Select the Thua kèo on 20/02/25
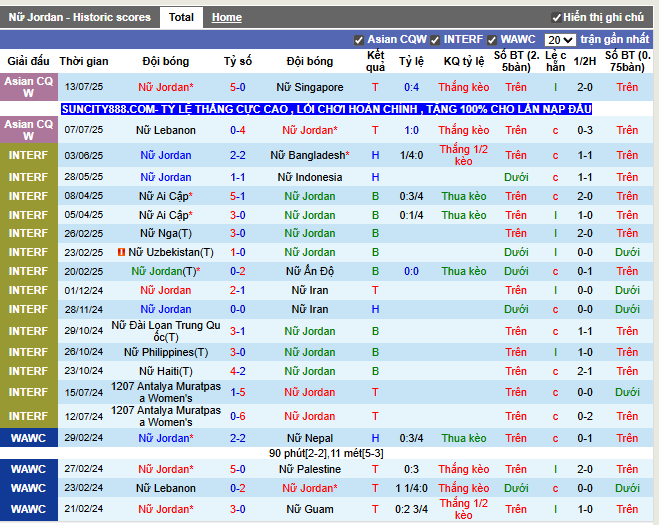659x525 pixels. 464,271
